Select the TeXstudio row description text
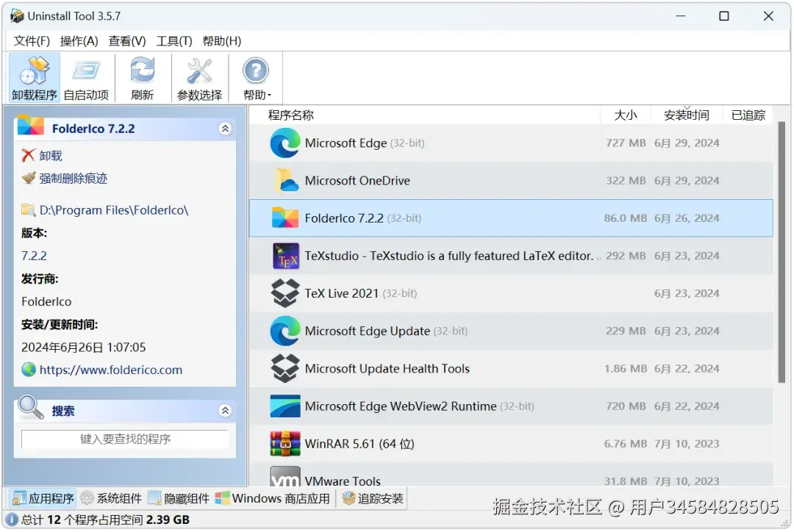 pyautogui.click(x=449, y=256)
